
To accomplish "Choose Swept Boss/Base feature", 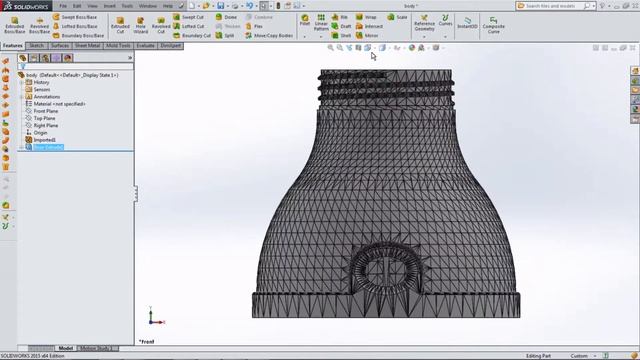I will pyautogui.click(x=75, y=17).
